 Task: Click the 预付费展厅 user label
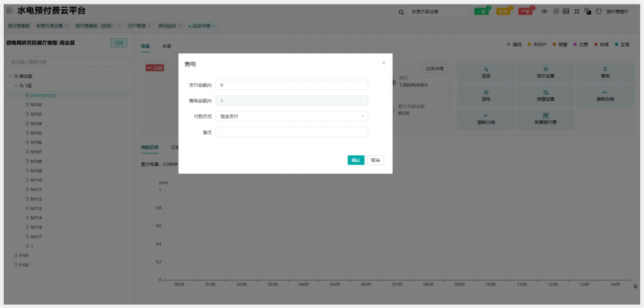pyautogui.click(x=617, y=12)
